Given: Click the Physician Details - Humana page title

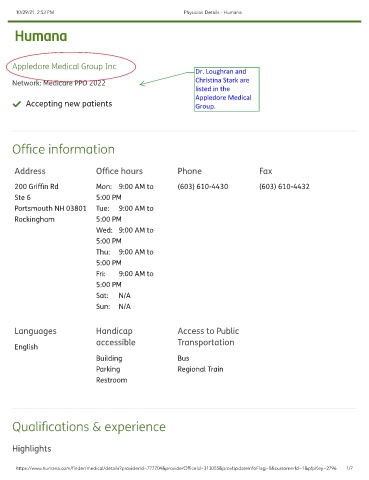Looking at the screenshot, I should click(213, 12).
